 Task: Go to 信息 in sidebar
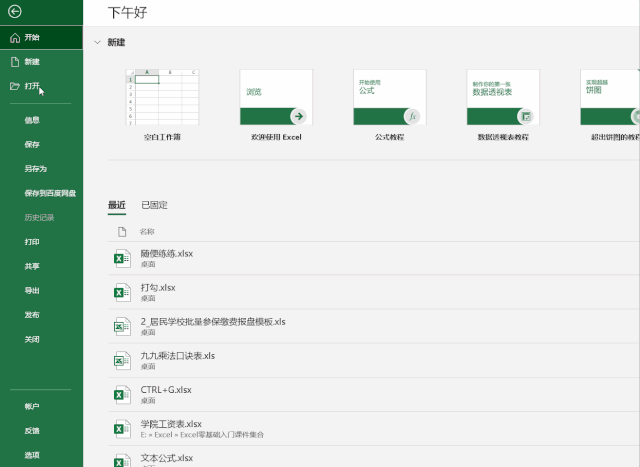tap(41, 120)
